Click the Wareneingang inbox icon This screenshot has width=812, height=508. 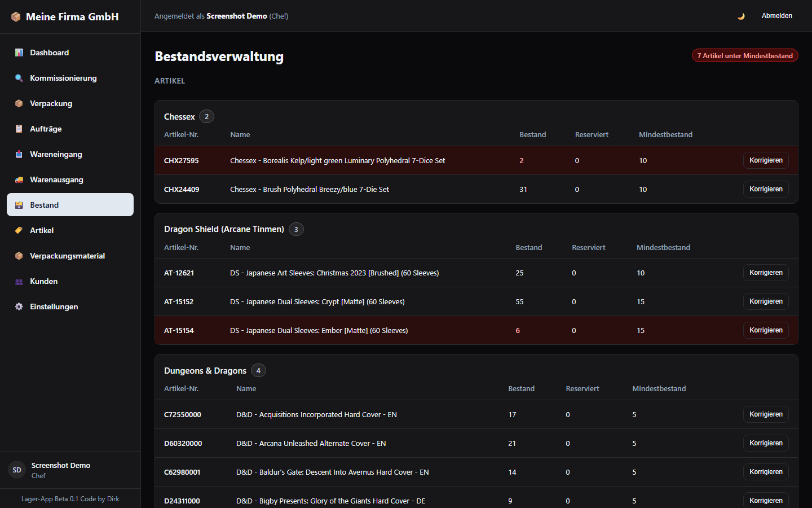[x=19, y=154]
